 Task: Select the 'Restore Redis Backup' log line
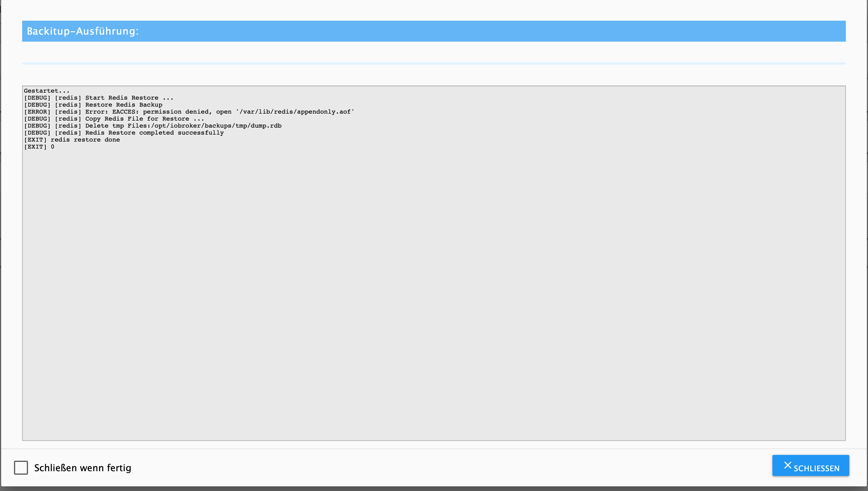pos(93,105)
